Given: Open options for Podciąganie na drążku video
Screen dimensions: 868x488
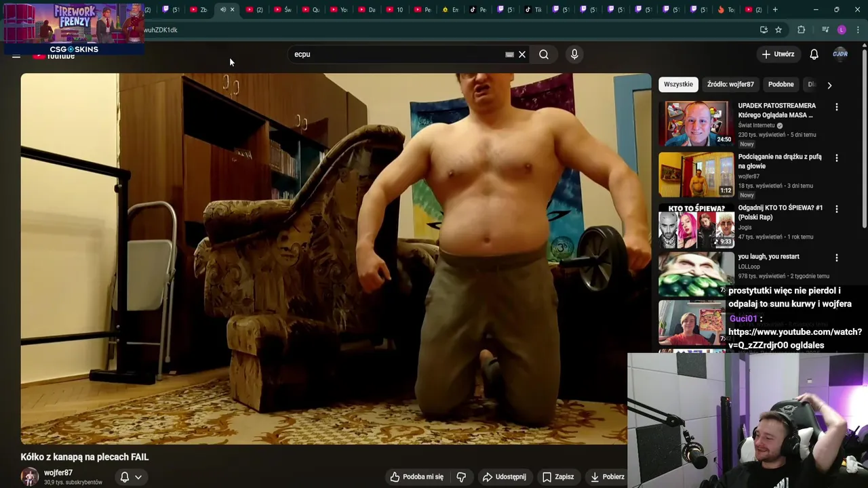Looking at the screenshot, I should [x=836, y=158].
